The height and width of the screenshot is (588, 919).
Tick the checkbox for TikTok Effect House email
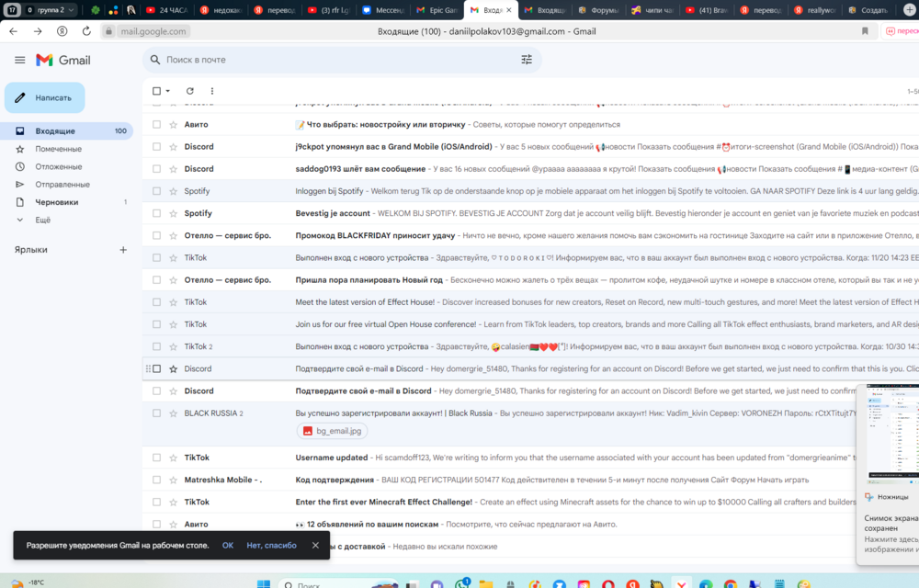point(156,302)
